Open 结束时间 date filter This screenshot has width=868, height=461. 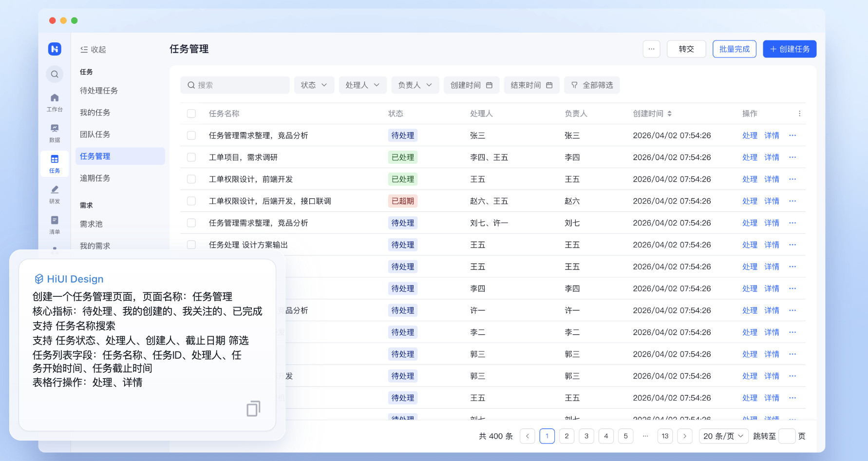tap(531, 85)
